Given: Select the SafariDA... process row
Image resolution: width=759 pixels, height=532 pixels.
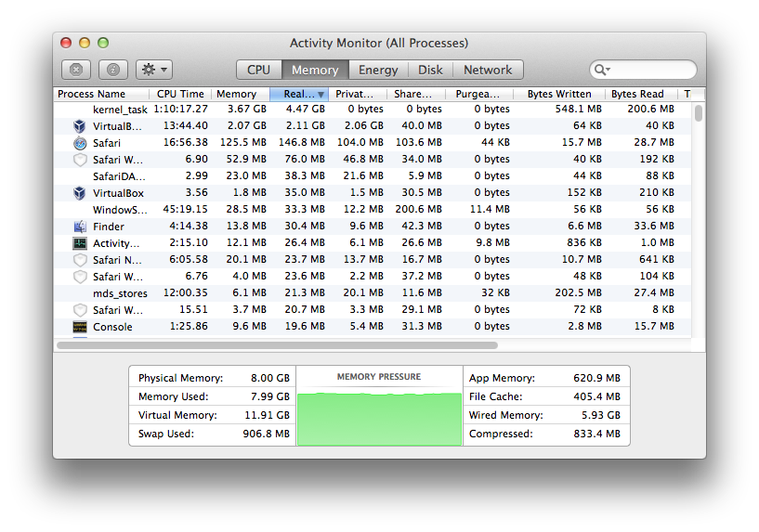Looking at the screenshot, I should 373,176.
